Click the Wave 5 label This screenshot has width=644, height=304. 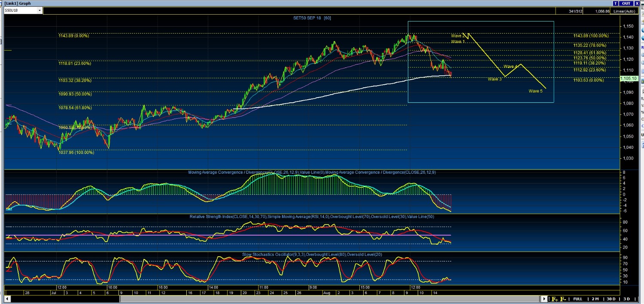pos(535,91)
